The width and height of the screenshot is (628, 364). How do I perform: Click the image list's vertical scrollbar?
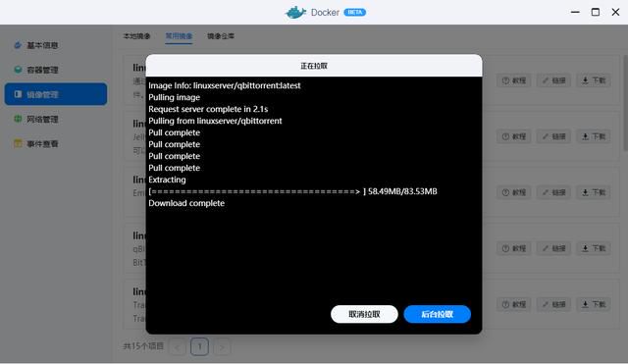pos(625,103)
